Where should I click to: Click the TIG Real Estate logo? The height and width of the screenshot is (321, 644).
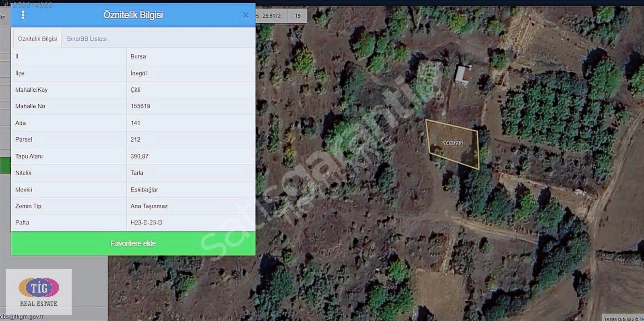pyautogui.click(x=39, y=292)
